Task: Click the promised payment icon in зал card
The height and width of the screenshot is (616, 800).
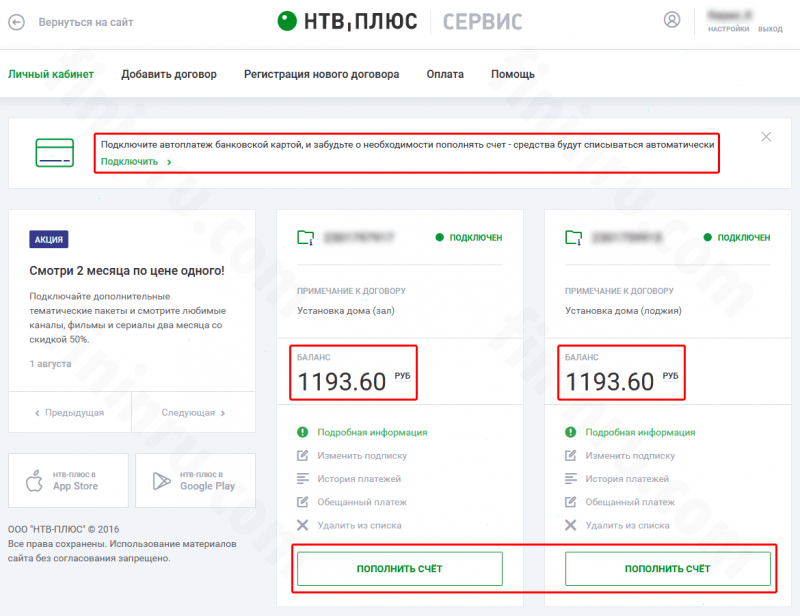Action: (303, 502)
